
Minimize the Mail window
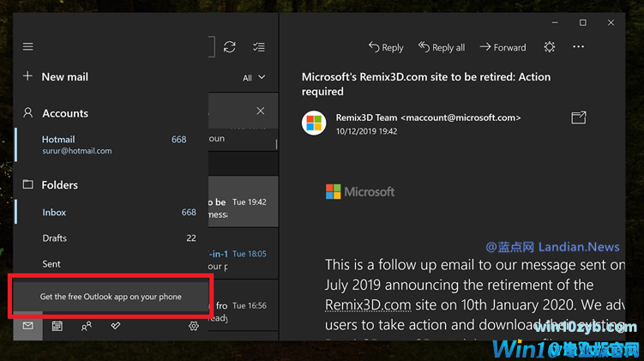[x=555, y=22]
